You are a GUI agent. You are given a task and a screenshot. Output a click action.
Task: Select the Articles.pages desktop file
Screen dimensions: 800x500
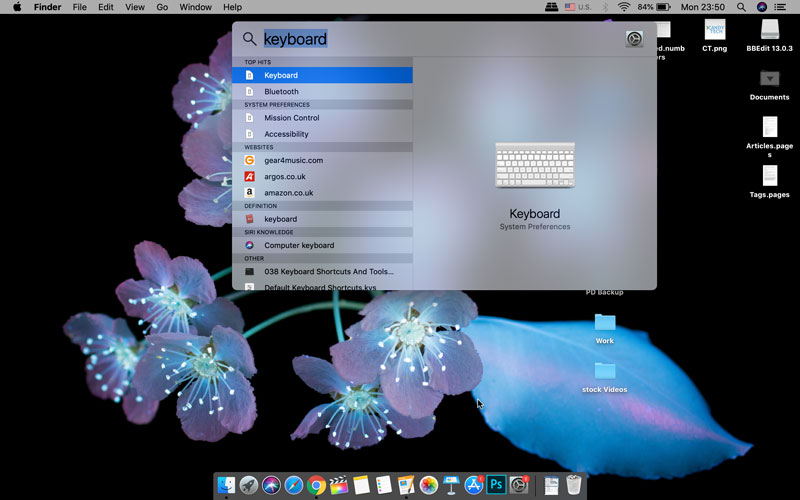(x=769, y=137)
